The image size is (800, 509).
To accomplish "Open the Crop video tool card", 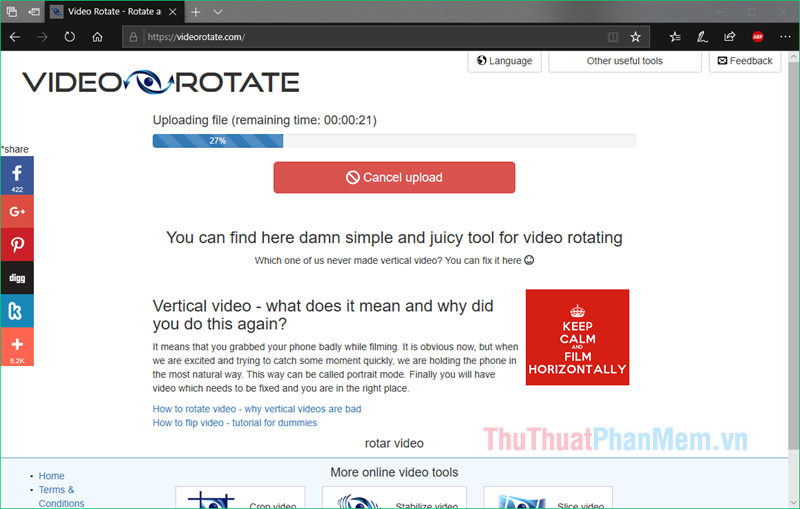I will [240, 498].
